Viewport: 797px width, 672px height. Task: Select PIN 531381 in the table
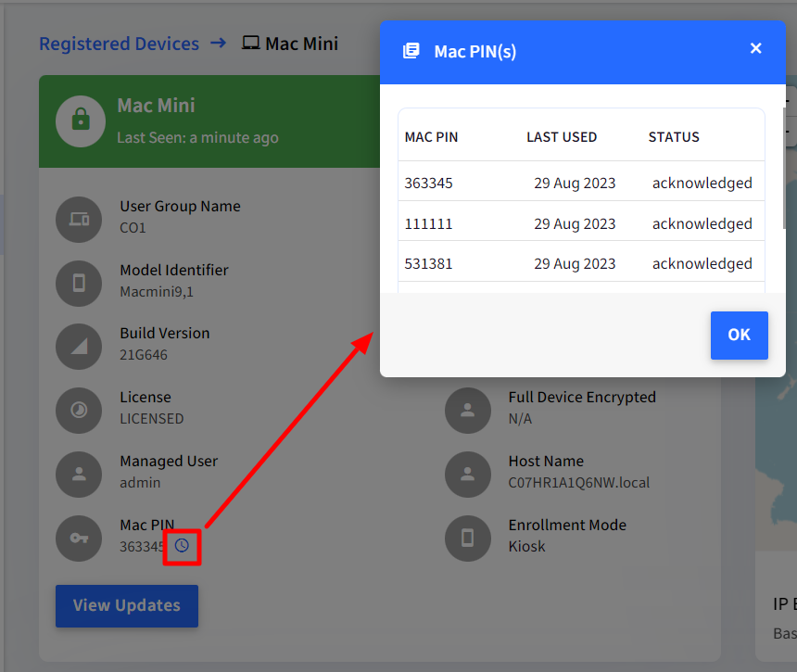428,264
